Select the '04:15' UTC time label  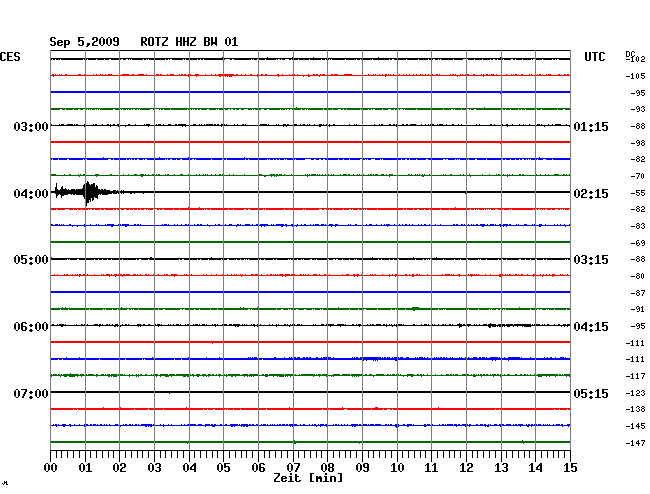click(x=591, y=327)
